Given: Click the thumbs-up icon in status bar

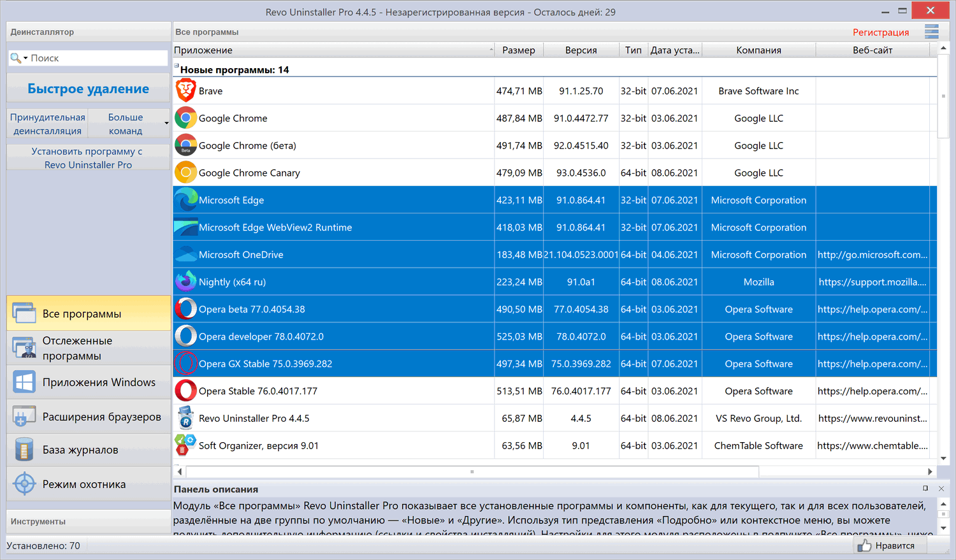Looking at the screenshot, I should (864, 545).
